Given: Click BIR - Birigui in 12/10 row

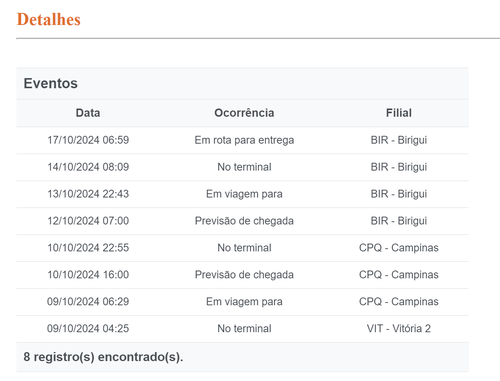Looking at the screenshot, I should 399,221.
